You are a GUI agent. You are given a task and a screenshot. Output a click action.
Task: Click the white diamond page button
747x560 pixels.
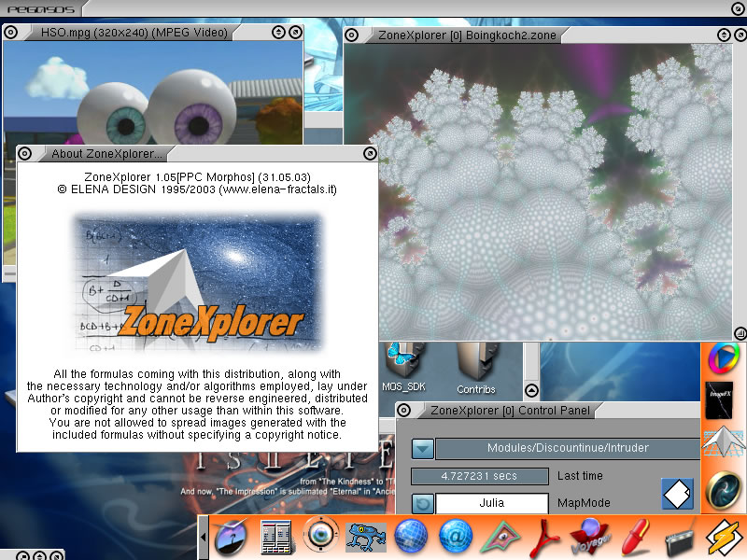[x=677, y=494]
